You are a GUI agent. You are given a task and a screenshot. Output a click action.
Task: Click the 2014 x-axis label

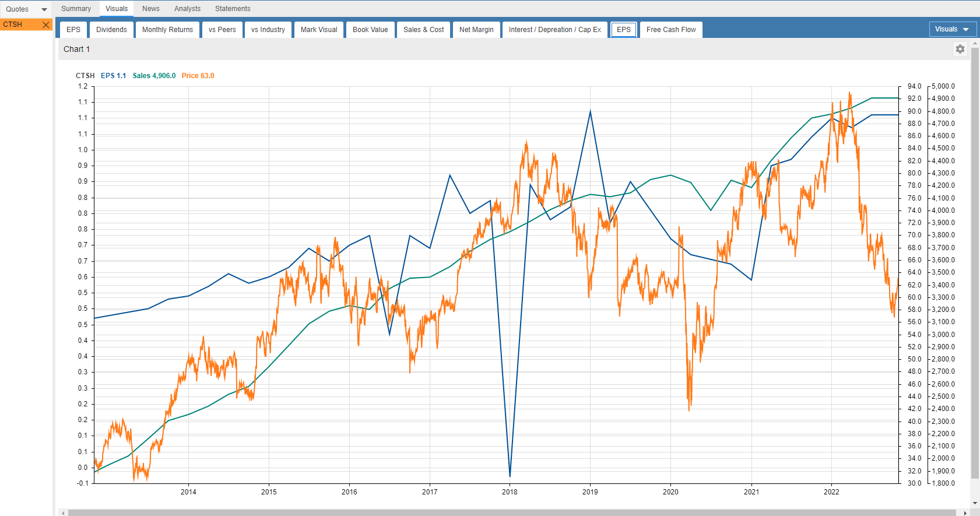pyautogui.click(x=188, y=492)
